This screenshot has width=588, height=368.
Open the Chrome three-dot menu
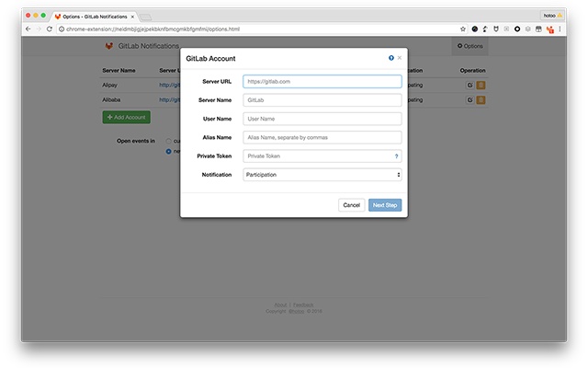pyautogui.click(x=560, y=29)
